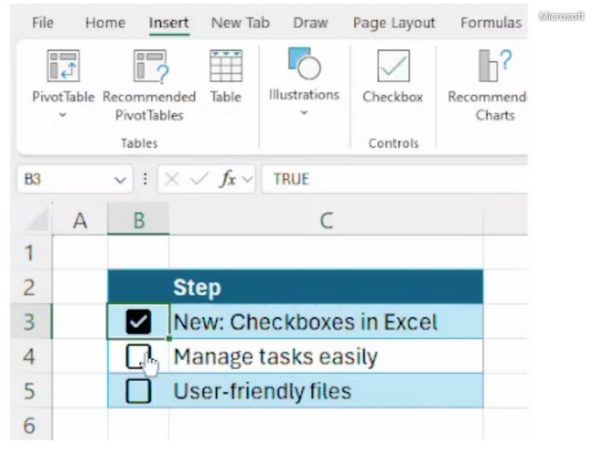Click the formula bar showing TRUE
600x450 pixels.
[x=395, y=179]
